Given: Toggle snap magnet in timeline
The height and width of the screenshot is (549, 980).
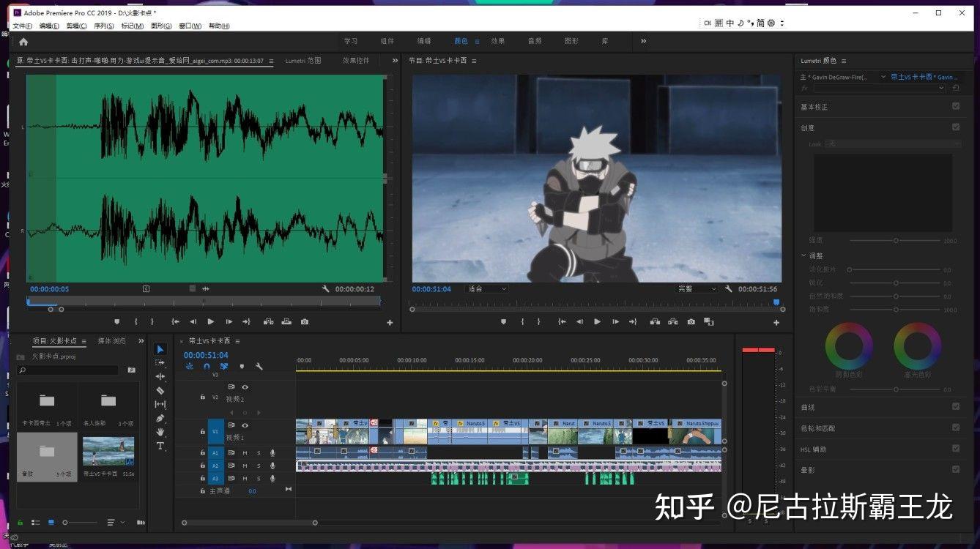Looking at the screenshot, I should coord(207,366).
